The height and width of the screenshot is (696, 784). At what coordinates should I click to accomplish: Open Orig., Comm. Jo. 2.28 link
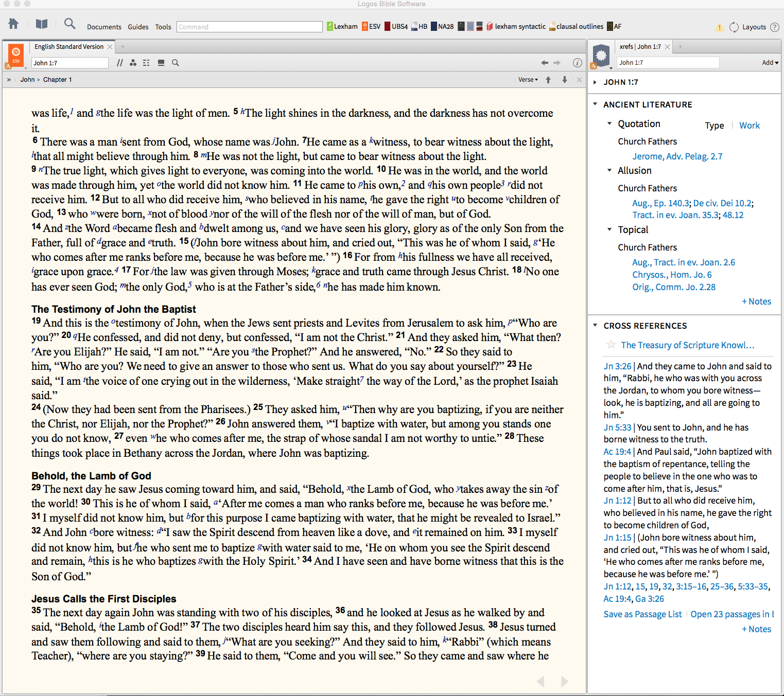click(x=674, y=287)
